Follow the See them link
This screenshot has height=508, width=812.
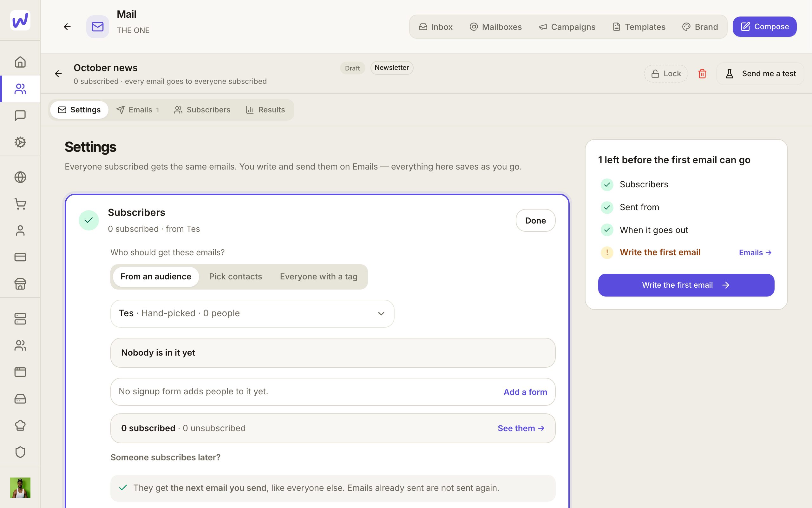pyautogui.click(x=521, y=428)
